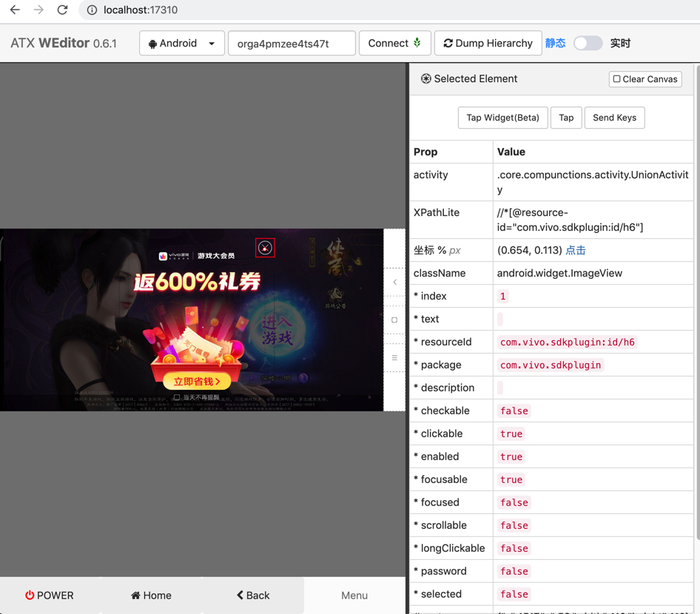Viewport: 700px width, 614px height.
Task: Click the focusable value true
Action: coord(511,479)
